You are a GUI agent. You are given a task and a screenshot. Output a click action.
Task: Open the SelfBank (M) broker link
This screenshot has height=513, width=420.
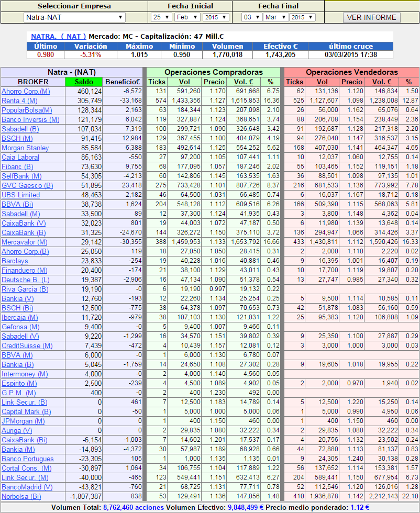(x=21, y=176)
